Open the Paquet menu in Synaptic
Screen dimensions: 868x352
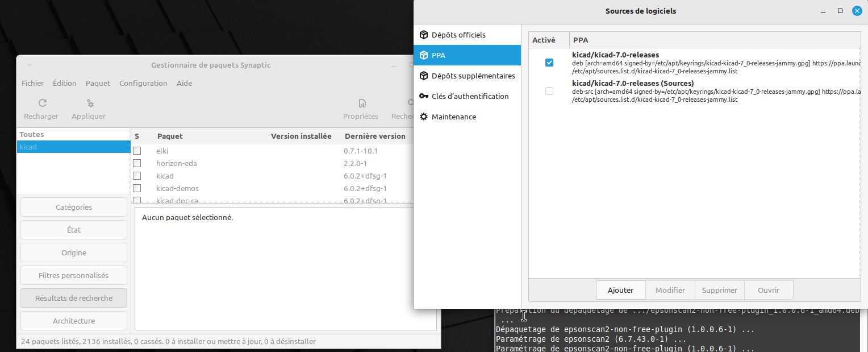click(98, 83)
